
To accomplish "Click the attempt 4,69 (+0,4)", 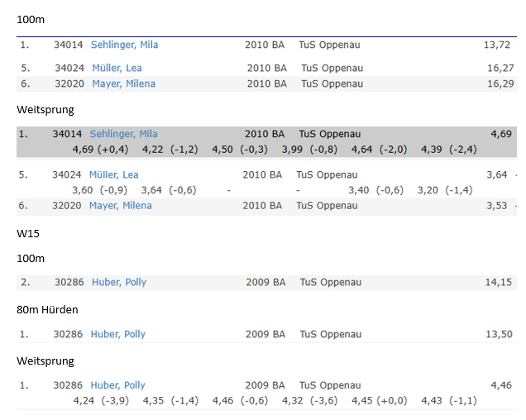I will tap(100, 149).
